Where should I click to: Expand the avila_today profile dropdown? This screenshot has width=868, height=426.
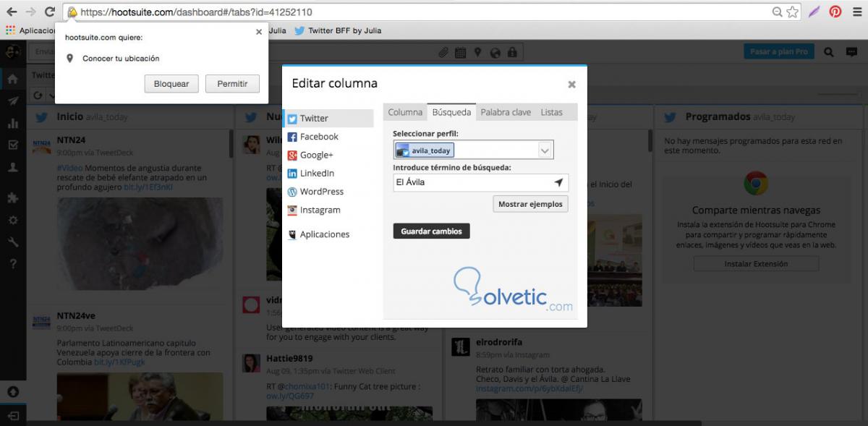pos(545,150)
